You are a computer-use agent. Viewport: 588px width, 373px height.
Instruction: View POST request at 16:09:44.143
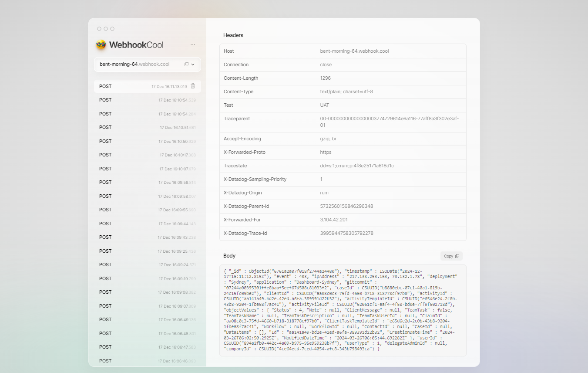pyautogui.click(x=147, y=224)
